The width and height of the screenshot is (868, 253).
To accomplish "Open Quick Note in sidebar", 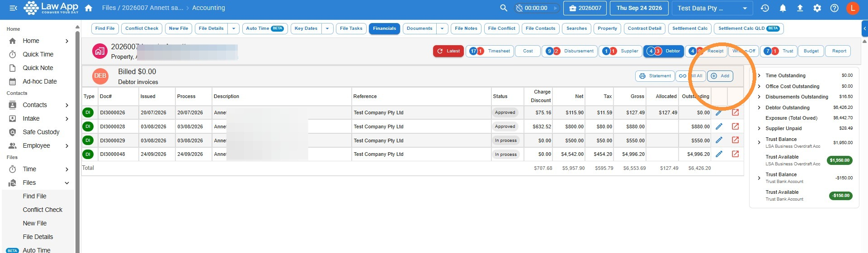I will coord(38,68).
